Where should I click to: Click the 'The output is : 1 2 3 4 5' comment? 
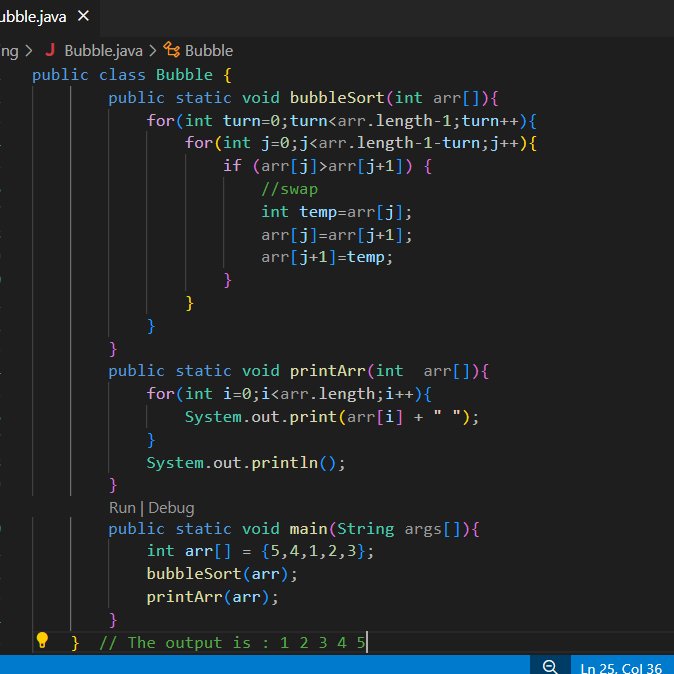[232, 643]
